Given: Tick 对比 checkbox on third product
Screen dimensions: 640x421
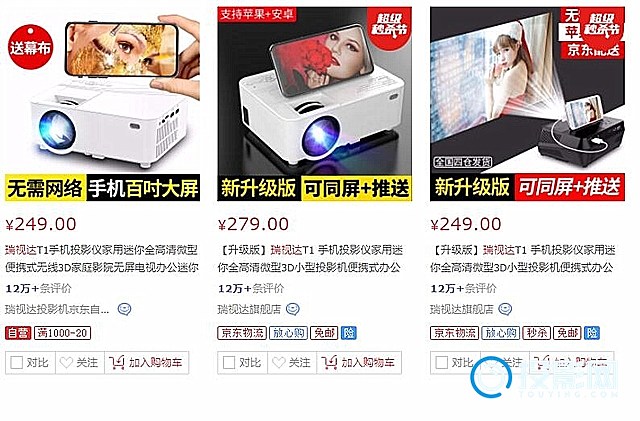Looking at the screenshot, I should (441, 362).
